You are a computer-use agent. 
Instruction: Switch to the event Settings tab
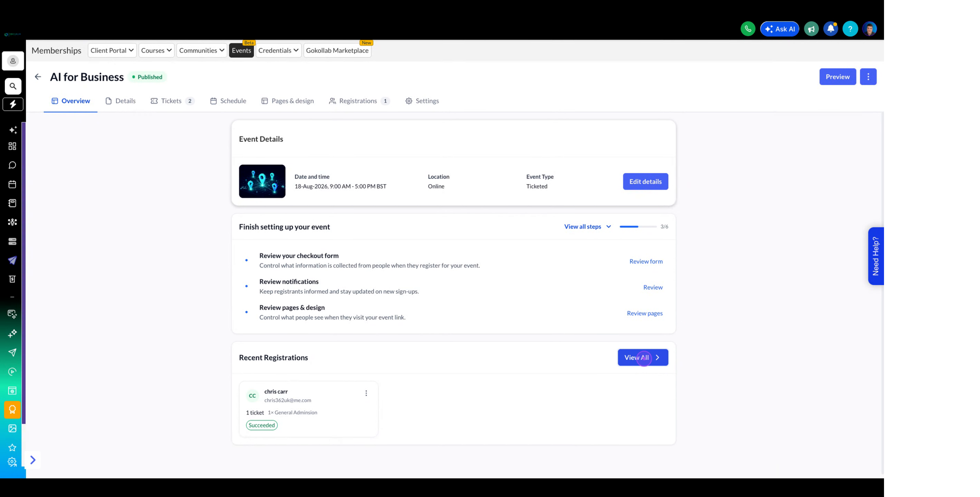coord(422,101)
